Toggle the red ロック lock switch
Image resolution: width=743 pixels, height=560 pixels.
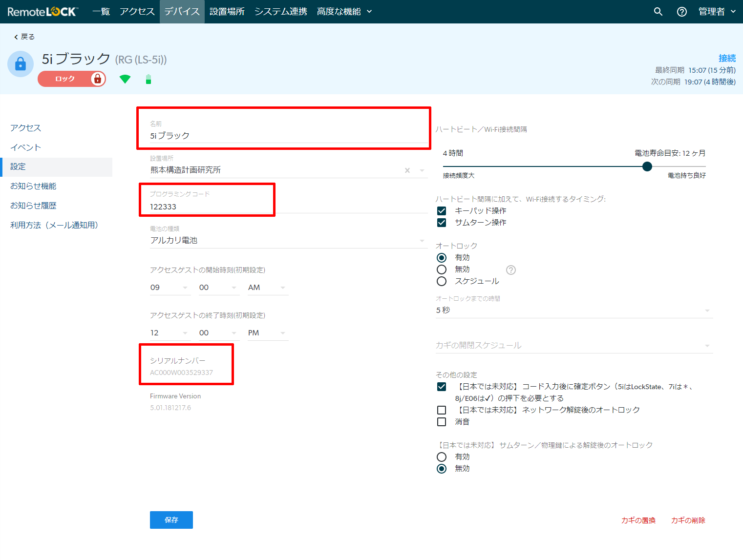72,79
